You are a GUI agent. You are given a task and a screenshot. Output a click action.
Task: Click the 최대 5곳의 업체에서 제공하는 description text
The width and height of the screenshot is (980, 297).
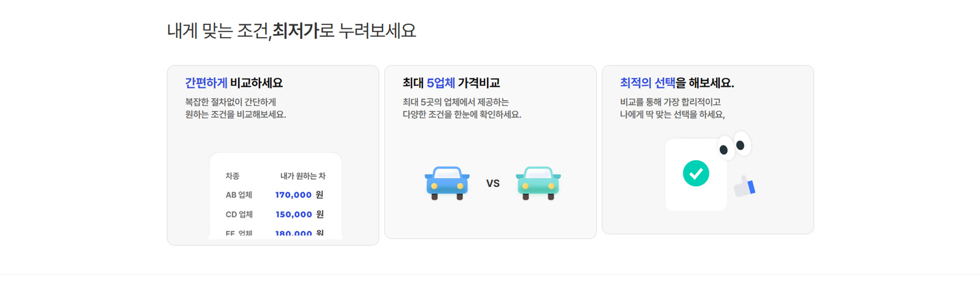(x=455, y=102)
